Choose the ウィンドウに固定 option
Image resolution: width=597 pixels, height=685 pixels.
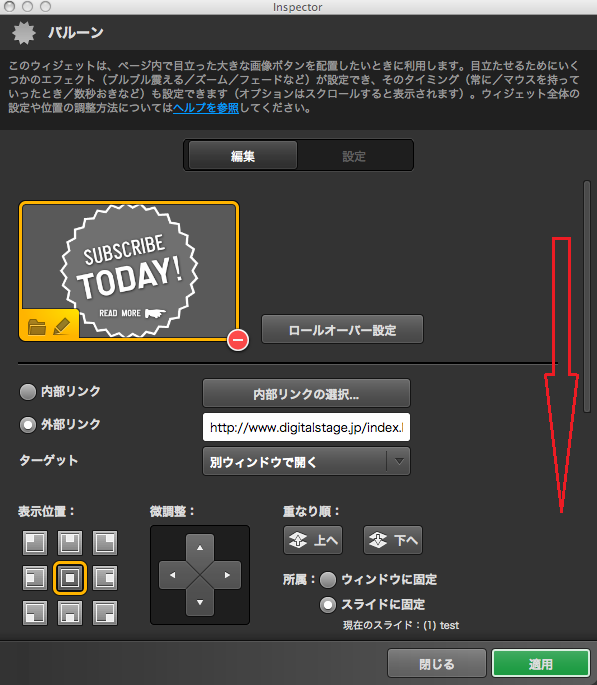pos(328,580)
